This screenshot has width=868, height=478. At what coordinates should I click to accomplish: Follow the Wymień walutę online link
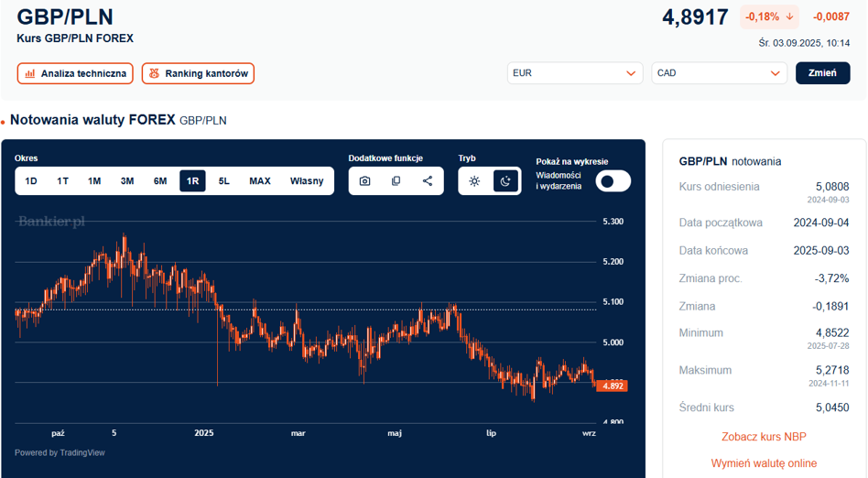(764, 463)
